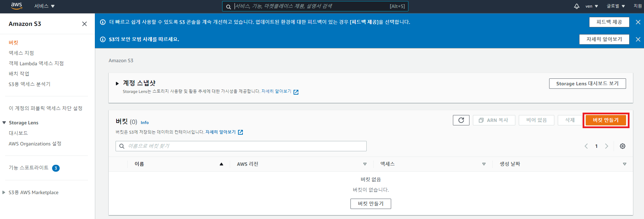The image size is (644, 219).
Task: Open AWS Organizations 설정 in sidebar
Action: [35, 144]
